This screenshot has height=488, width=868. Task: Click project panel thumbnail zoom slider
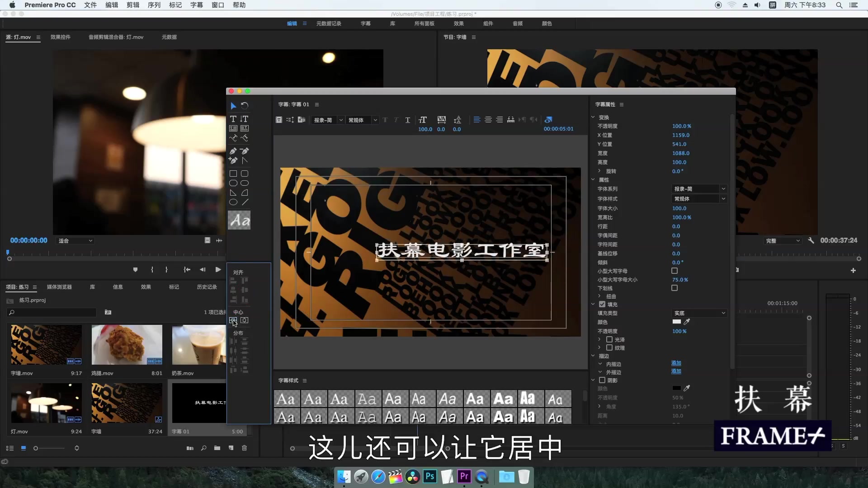point(50,448)
